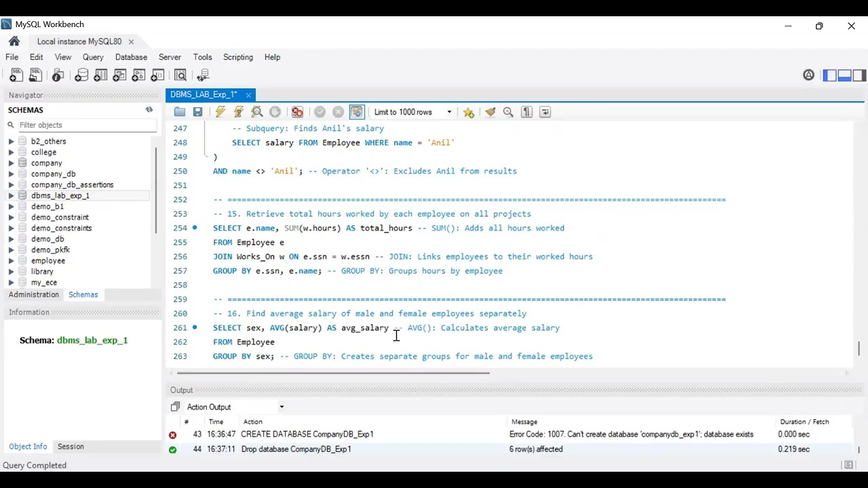
Task: Open the Database menu
Action: point(131,57)
